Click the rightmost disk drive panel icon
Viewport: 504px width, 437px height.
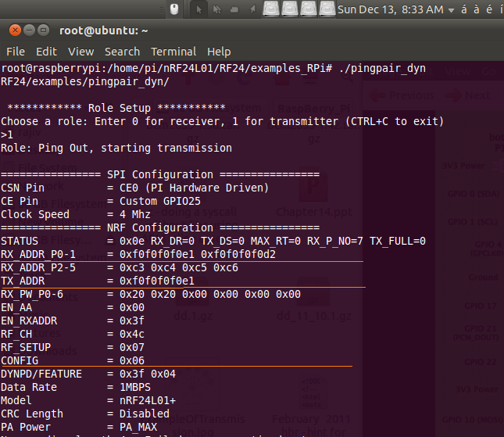(327, 9)
